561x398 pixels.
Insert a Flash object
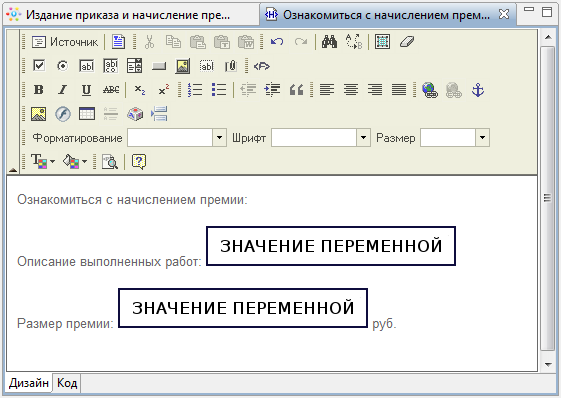click(x=63, y=114)
